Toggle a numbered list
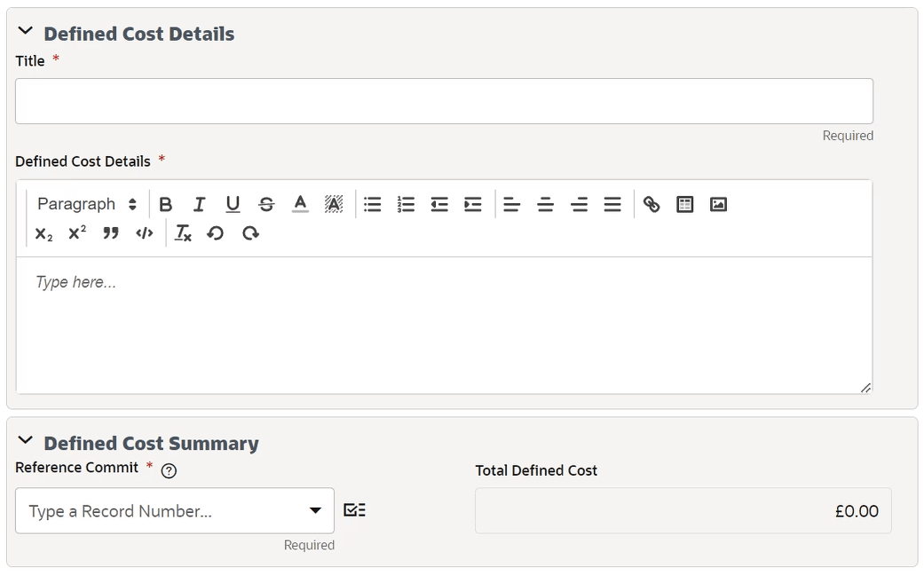 point(406,204)
